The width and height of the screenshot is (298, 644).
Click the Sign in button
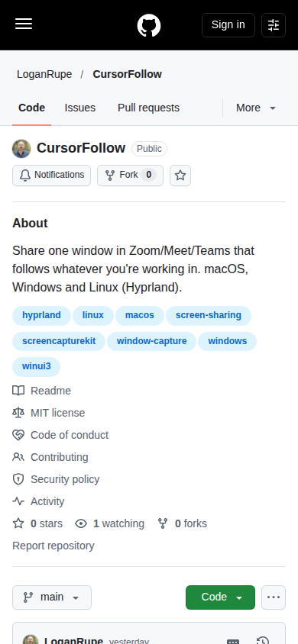coord(228,25)
